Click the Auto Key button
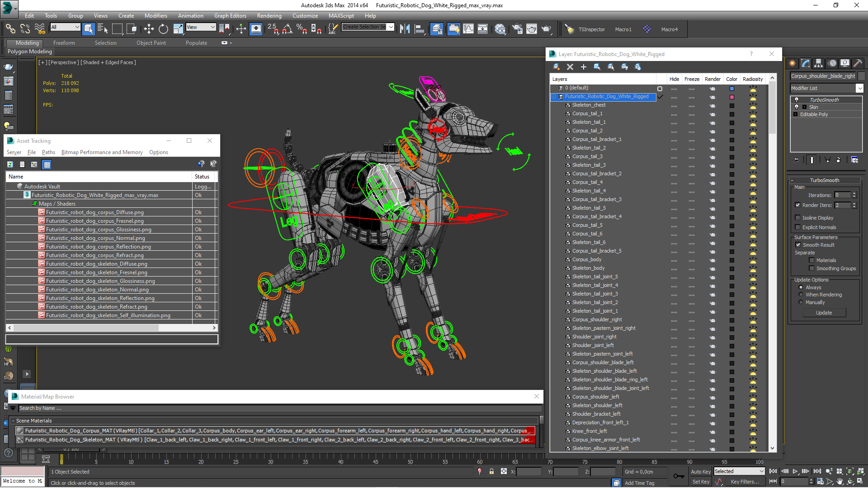This screenshot has height=488, width=868. click(700, 471)
